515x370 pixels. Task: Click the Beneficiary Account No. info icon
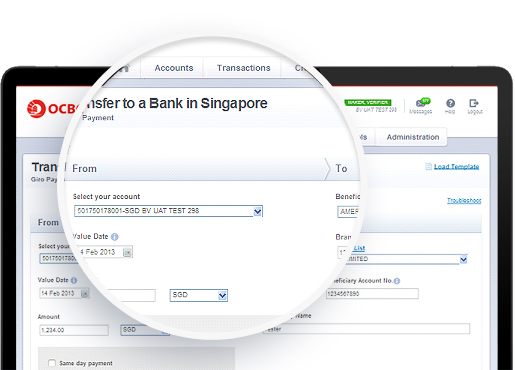pos(397,281)
